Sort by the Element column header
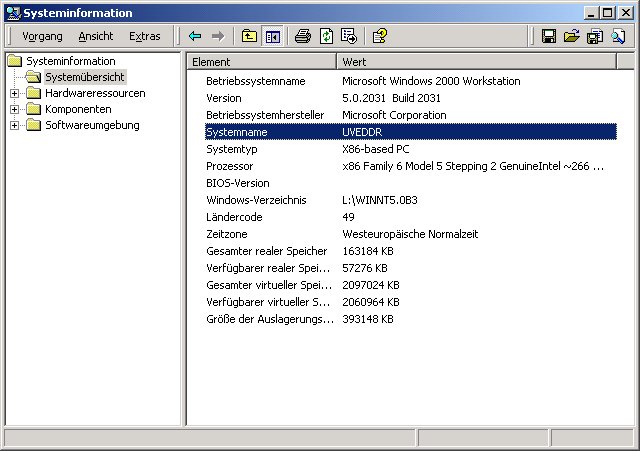Screen dimensions: 640x451 tap(260, 62)
